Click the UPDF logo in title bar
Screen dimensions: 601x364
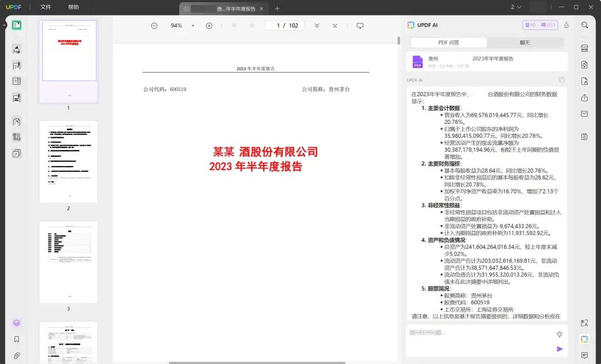point(13,7)
